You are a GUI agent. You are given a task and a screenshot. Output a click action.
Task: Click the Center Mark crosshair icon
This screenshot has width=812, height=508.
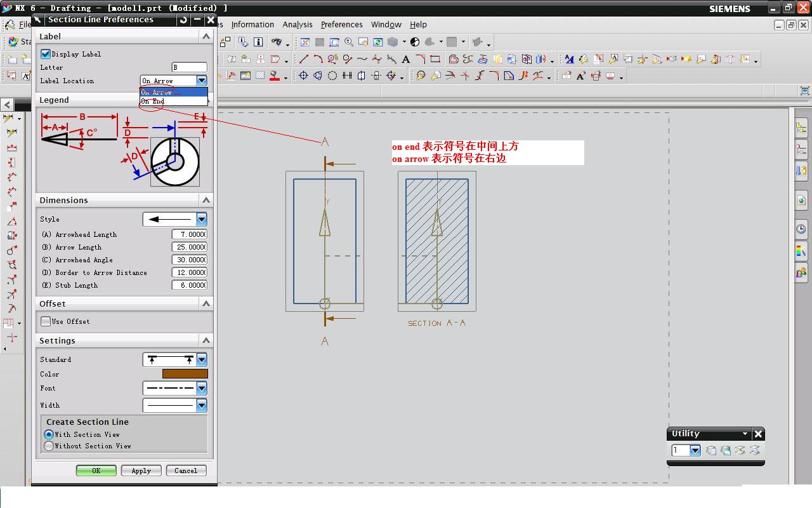click(303, 76)
